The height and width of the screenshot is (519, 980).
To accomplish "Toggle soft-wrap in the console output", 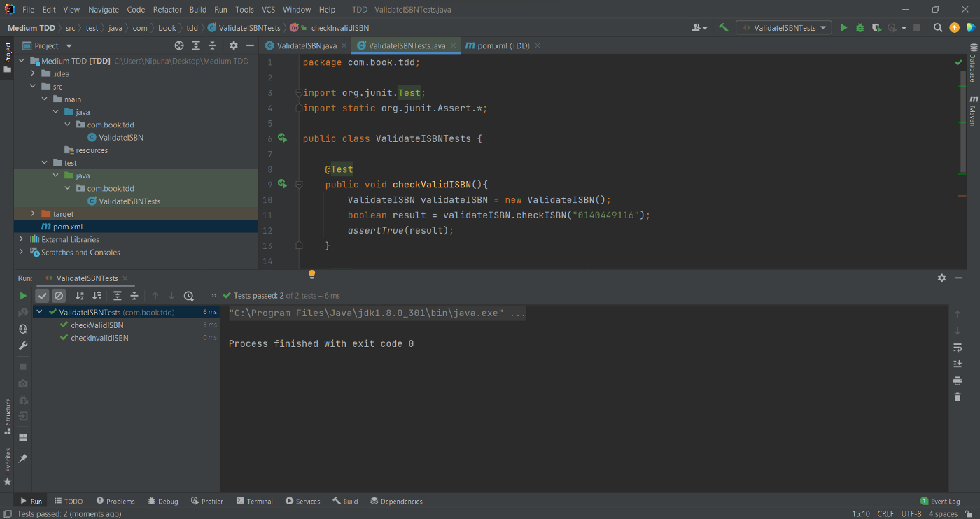I will pyautogui.click(x=958, y=348).
